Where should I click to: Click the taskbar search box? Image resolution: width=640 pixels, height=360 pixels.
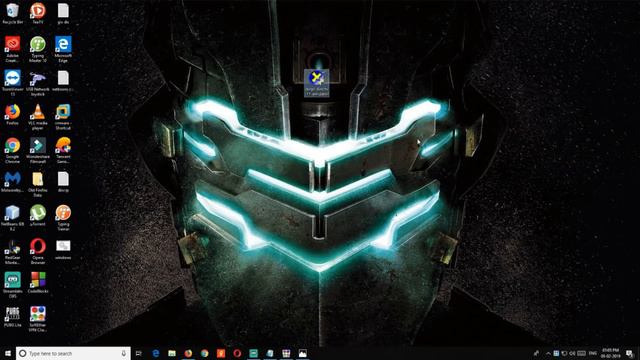73,353
